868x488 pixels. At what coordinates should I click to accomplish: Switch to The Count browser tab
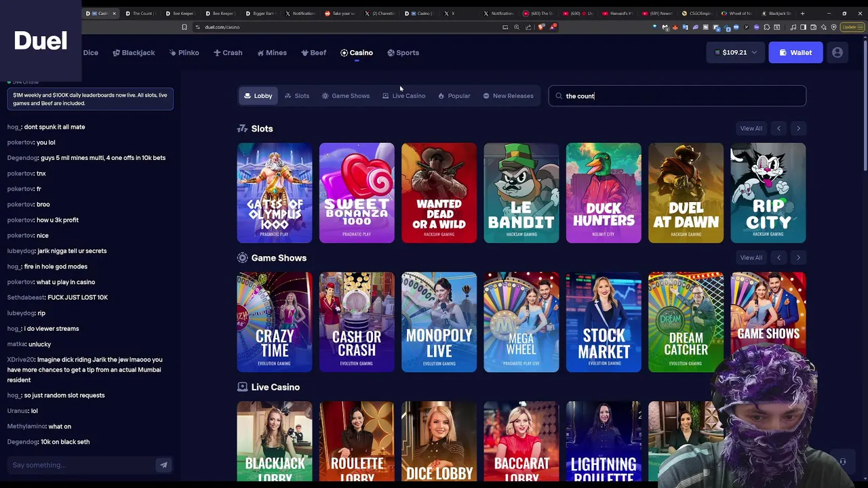pos(140,14)
